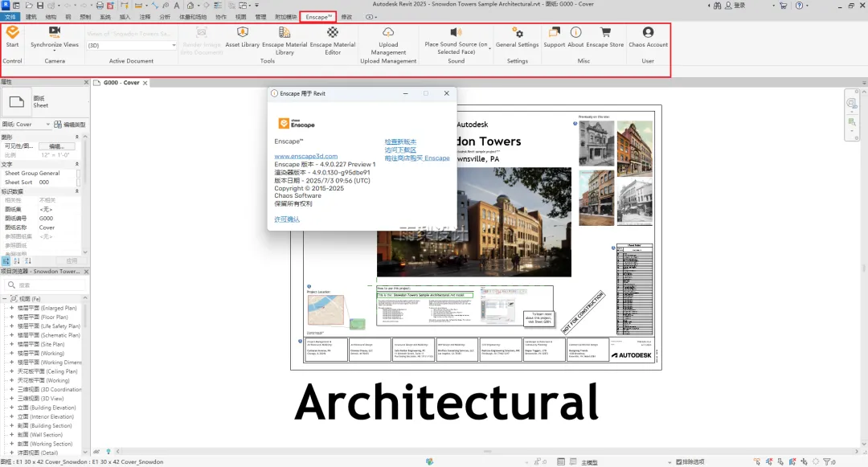Click the 登录 sign in button
This screenshot has width=868, height=467.
[735, 5]
